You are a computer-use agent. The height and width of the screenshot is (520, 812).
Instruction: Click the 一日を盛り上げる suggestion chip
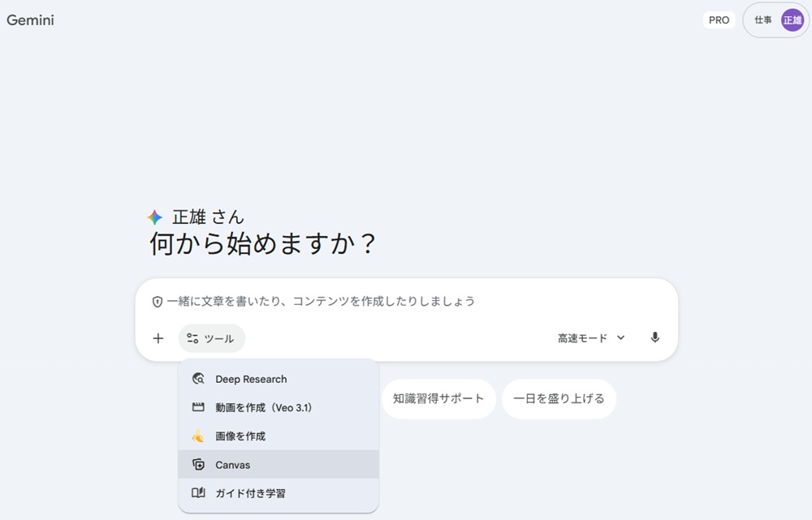pyautogui.click(x=559, y=398)
